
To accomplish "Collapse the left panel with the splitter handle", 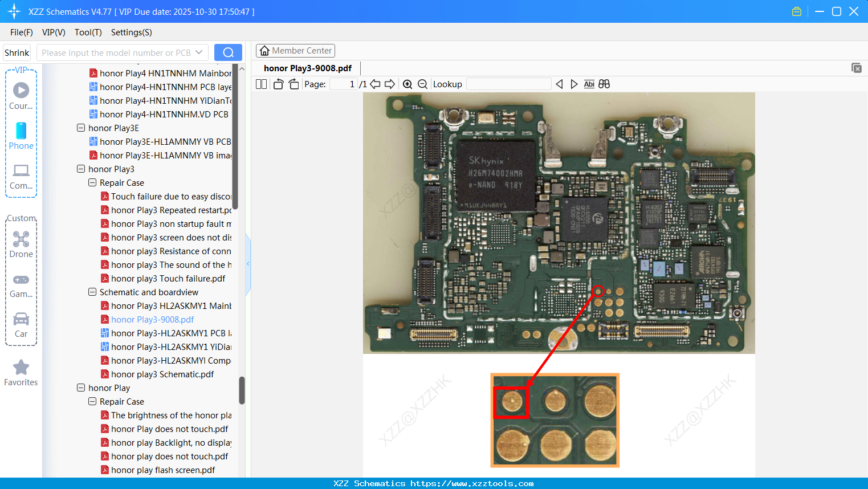I will (248, 264).
